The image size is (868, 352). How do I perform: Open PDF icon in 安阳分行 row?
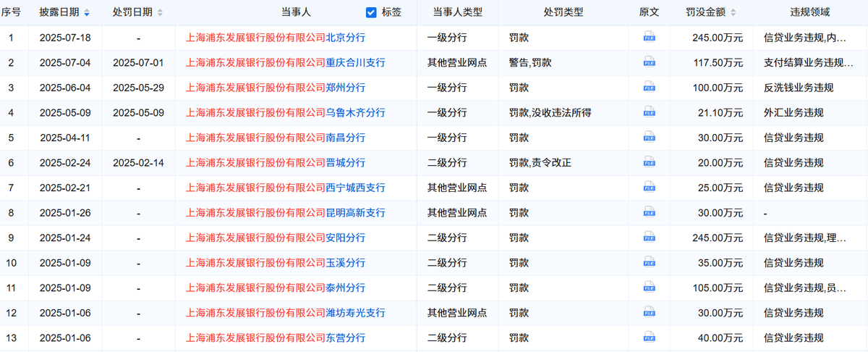coord(650,238)
